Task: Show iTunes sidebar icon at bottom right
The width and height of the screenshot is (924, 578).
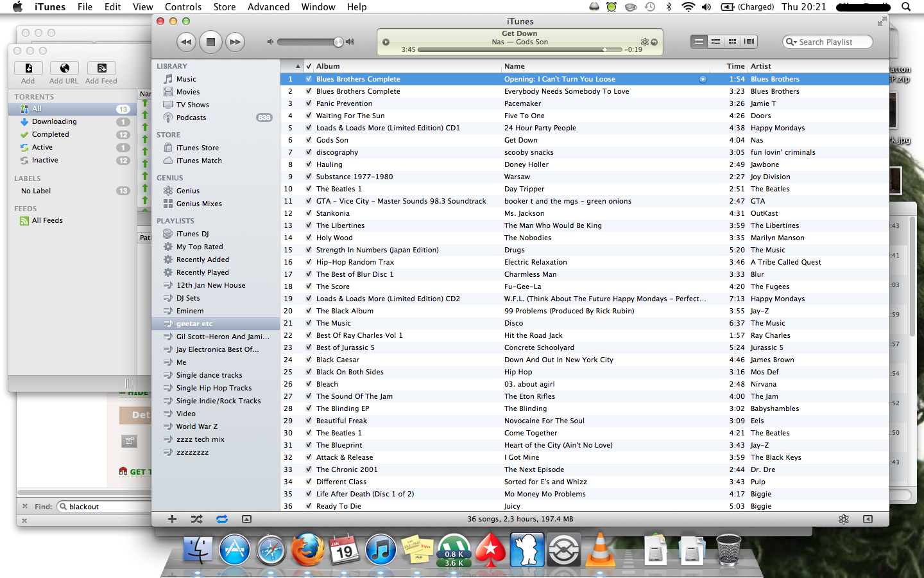Action: [x=868, y=519]
